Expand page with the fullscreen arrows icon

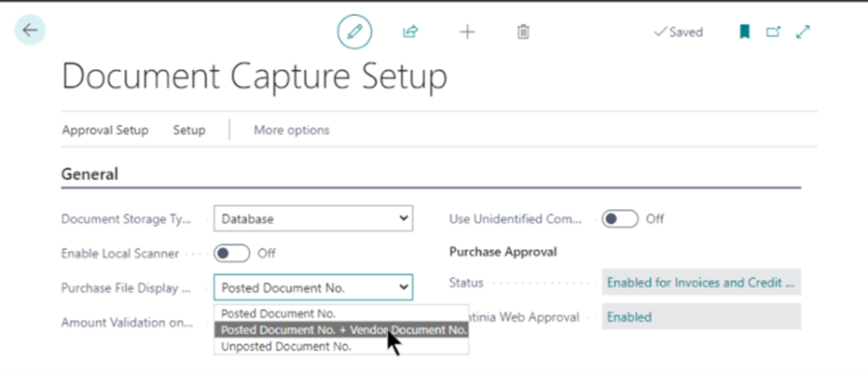point(803,32)
